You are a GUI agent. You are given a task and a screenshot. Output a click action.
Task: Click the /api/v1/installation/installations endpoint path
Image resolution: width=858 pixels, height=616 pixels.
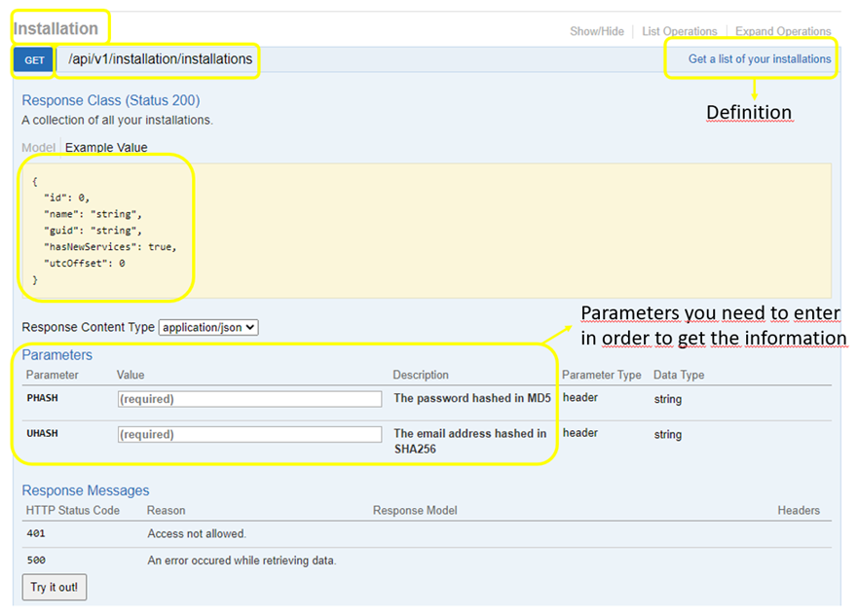[x=160, y=59]
